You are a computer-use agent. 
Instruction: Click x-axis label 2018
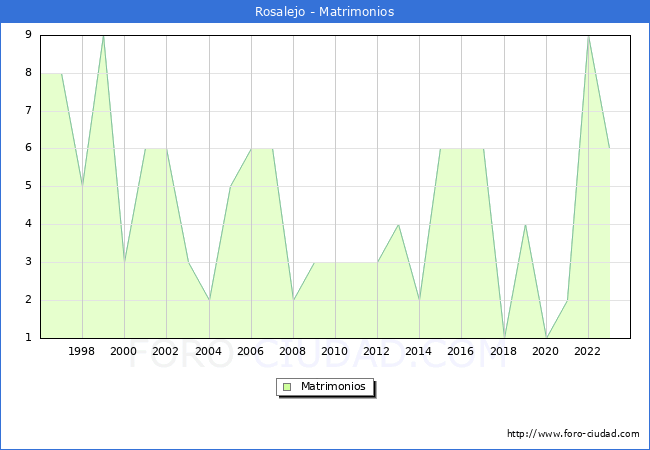click(x=504, y=351)
